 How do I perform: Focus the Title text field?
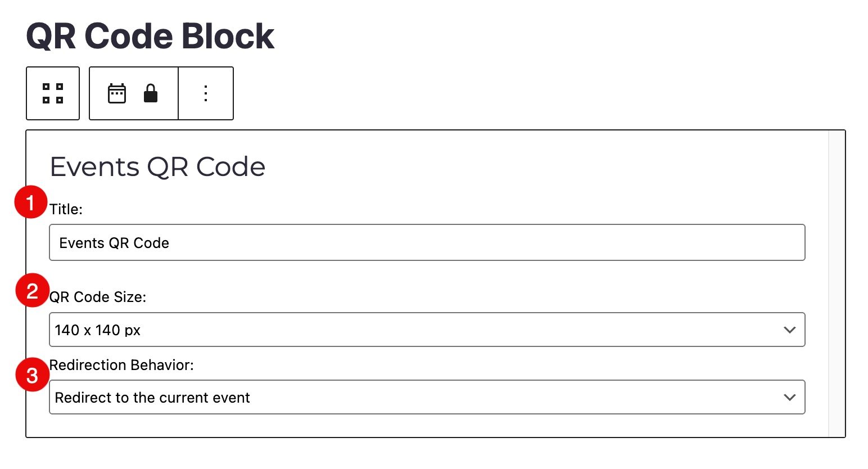[427, 243]
